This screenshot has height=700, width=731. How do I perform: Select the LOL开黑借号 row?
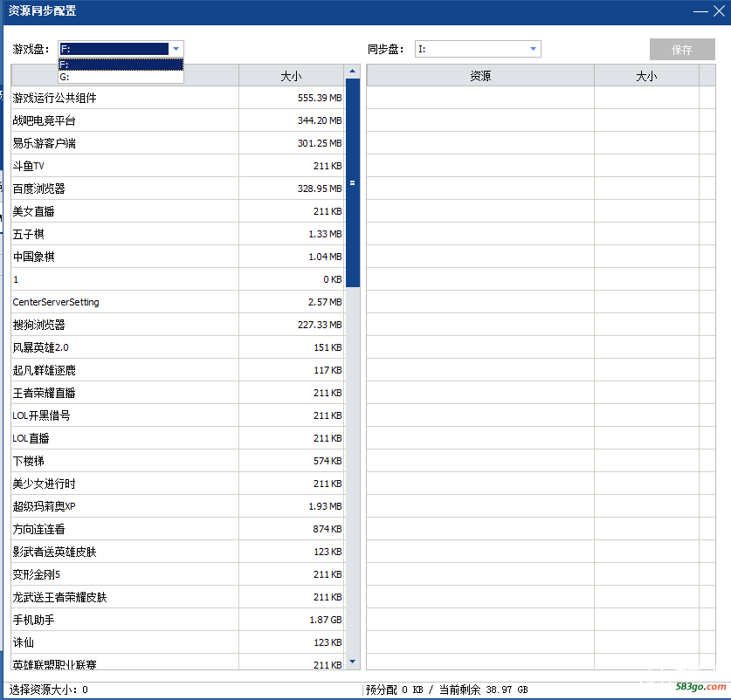click(x=177, y=415)
